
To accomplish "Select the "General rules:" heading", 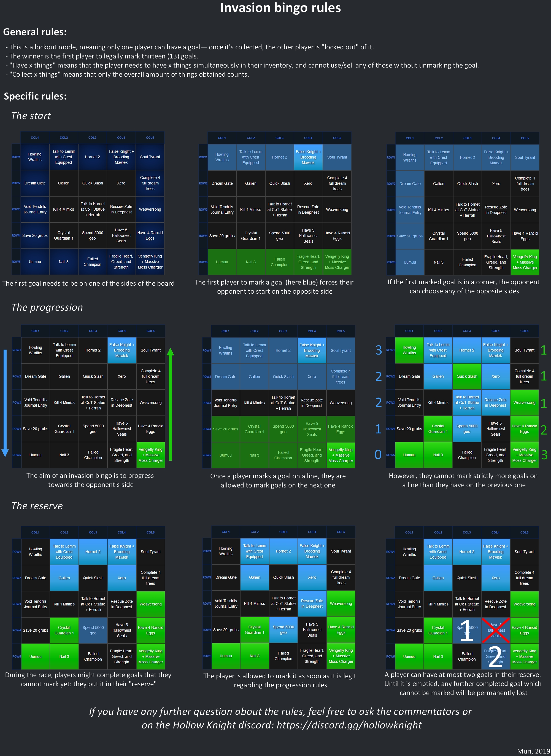I will [35, 32].
